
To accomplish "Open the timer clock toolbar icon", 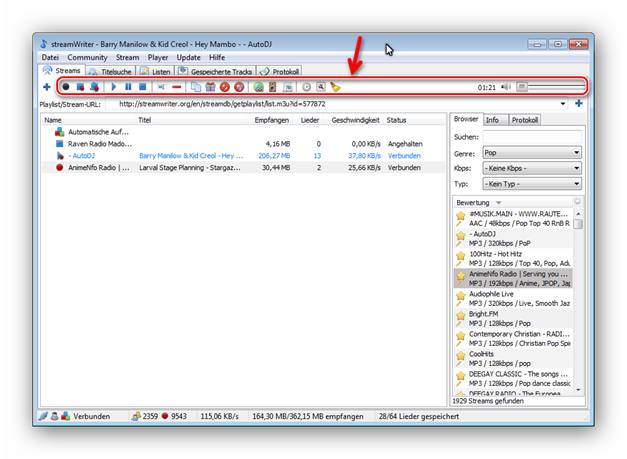I will tap(306, 87).
